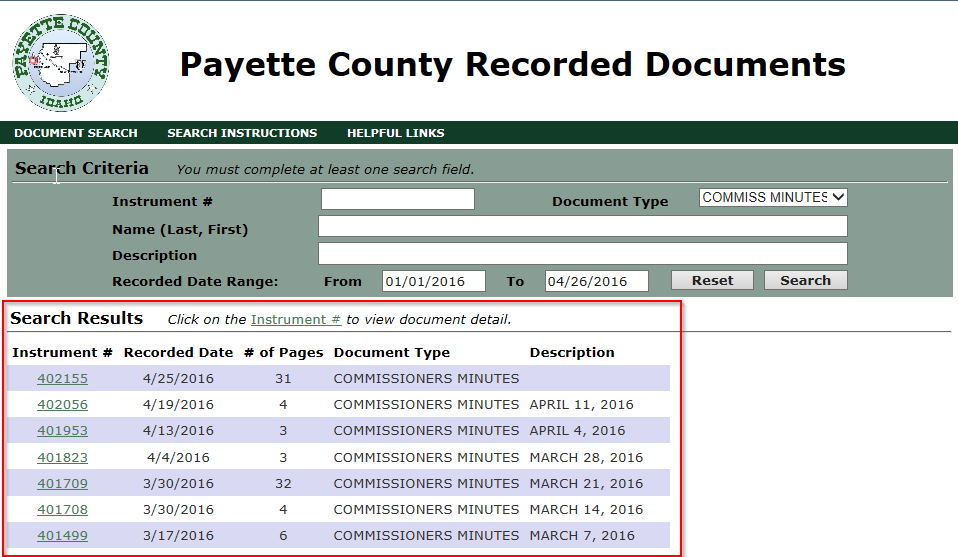View instrument 401953 record
The height and width of the screenshot is (557, 958).
(62, 431)
